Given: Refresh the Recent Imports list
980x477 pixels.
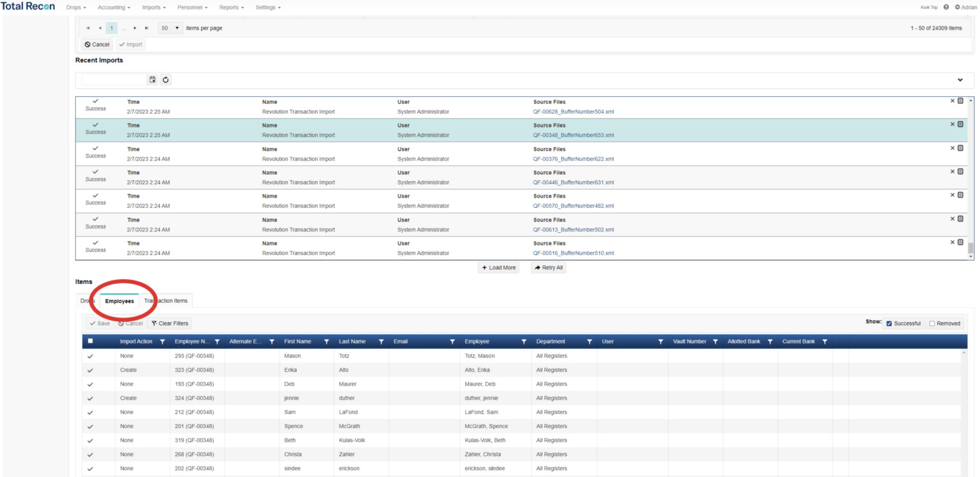Looking at the screenshot, I should tap(166, 80).
